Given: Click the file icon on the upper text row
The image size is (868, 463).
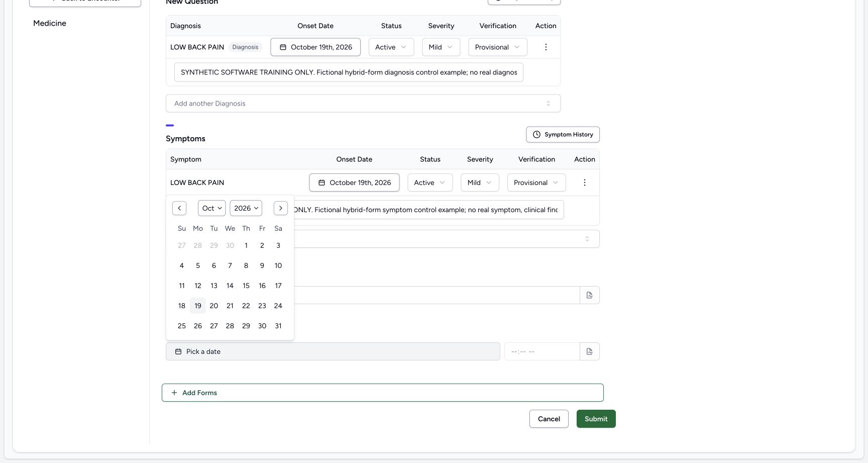Looking at the screenshot, I should coord(590,295).
